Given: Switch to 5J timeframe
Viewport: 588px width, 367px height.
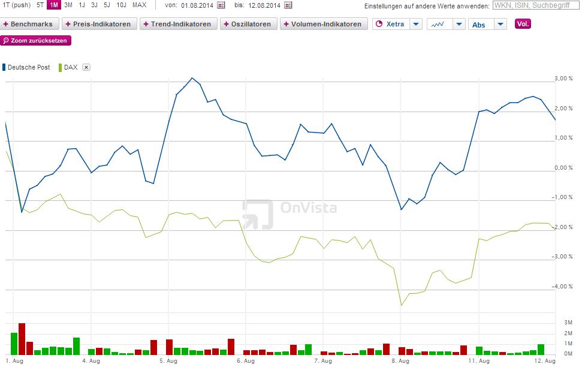Looking at the screenshot, I should pos(107,5).
